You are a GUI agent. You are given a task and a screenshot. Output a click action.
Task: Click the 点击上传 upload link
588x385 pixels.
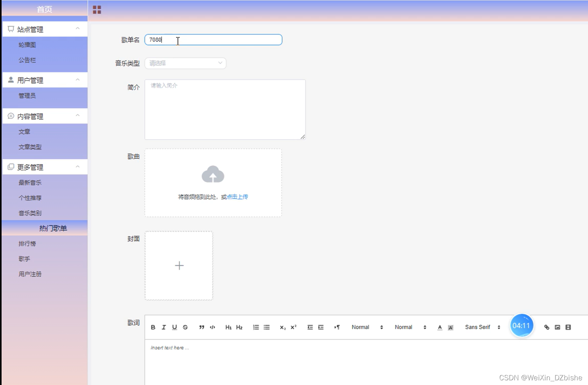click(x=237, y=197)
